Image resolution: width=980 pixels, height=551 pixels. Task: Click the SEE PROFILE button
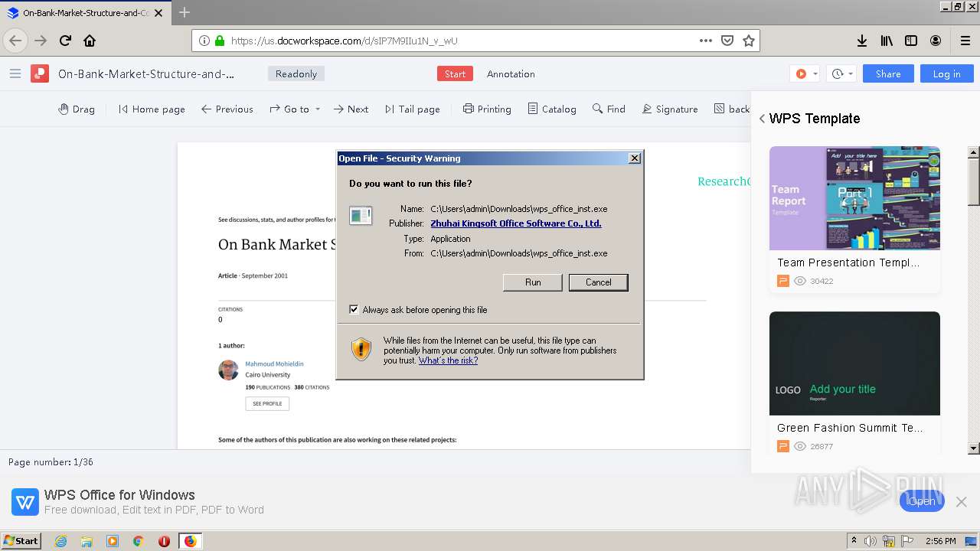tap(267, 403)
